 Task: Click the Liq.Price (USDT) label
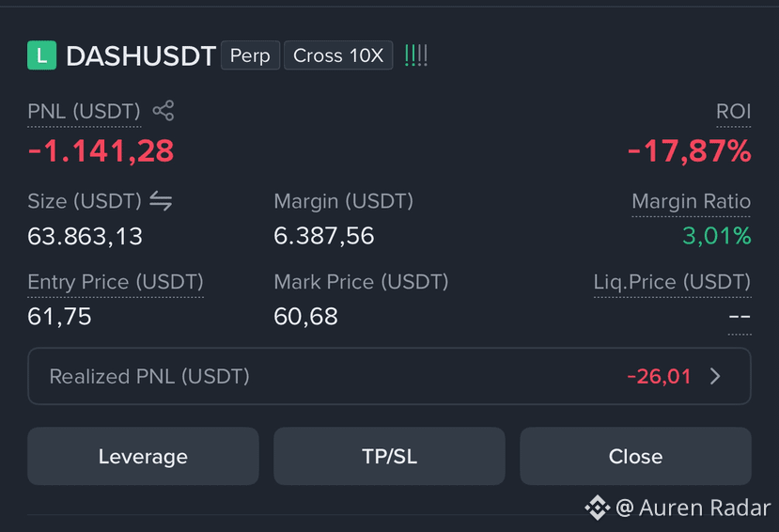point(672,282)
